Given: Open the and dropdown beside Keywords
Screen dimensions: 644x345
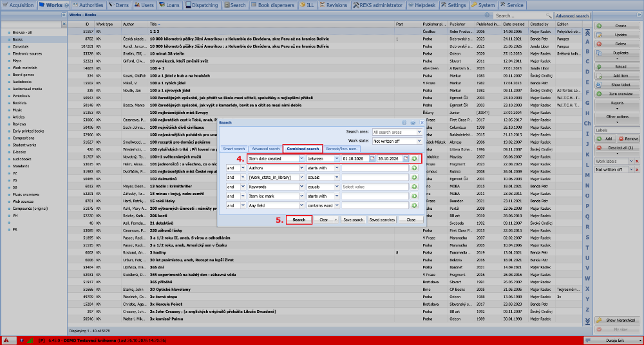Looking at the screenshot, I should pyautogui.click(x=243, y=187).
